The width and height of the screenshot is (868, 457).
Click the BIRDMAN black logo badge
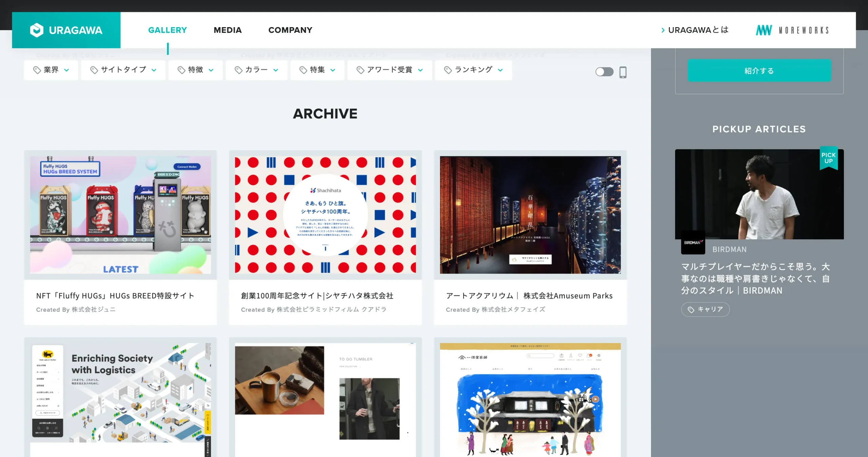(x=693, y=242)
